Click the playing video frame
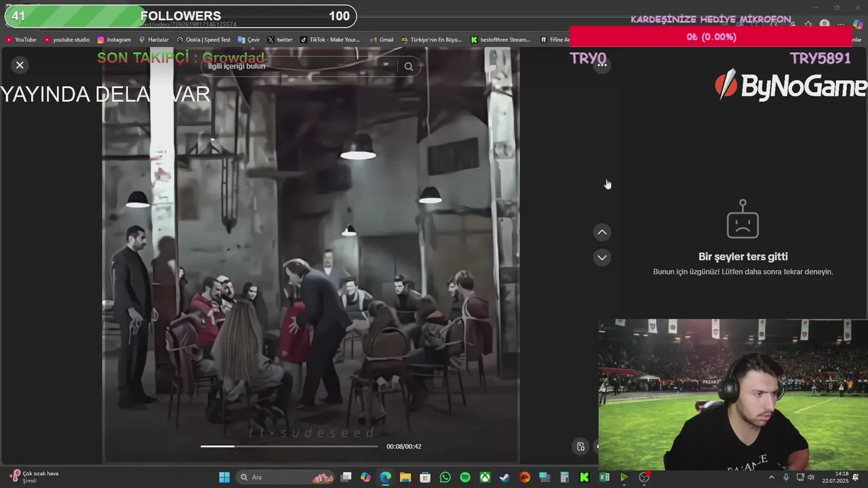Image resolution: width=868 pixels, height=488 pixels. click(311, 254)
